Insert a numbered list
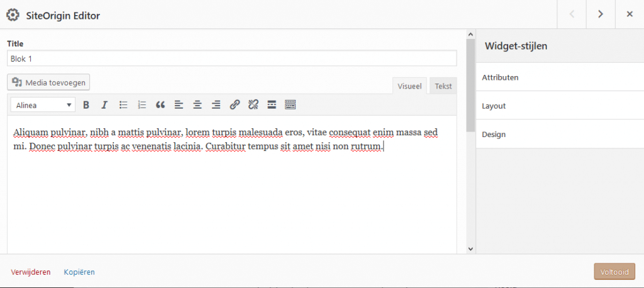Image resolution: width=644 pixels, height=288 pixels. [142, 105]
